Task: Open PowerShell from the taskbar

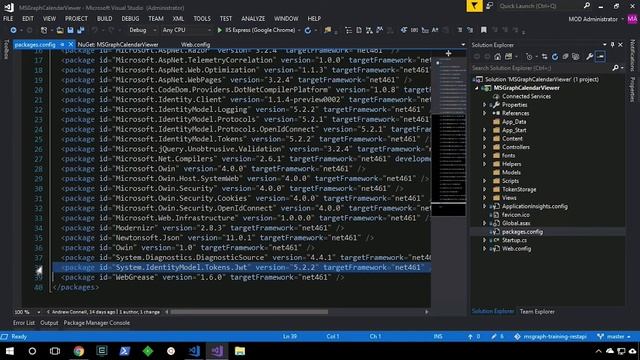Action: (124, 351)
